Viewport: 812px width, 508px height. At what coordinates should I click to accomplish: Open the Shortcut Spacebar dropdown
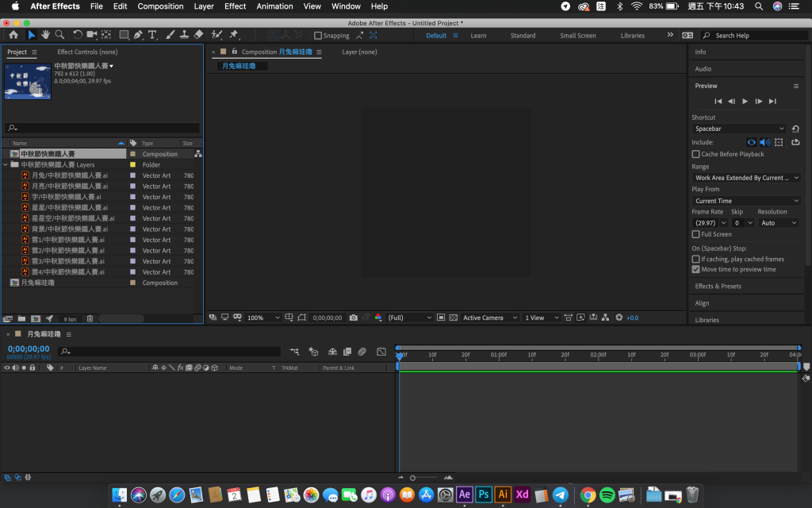739,129
